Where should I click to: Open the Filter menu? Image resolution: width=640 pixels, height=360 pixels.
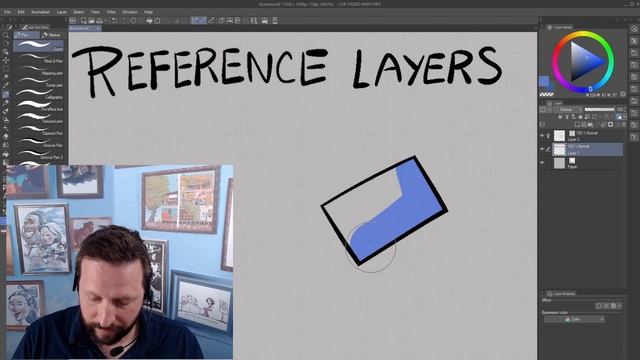click(111, 12)
